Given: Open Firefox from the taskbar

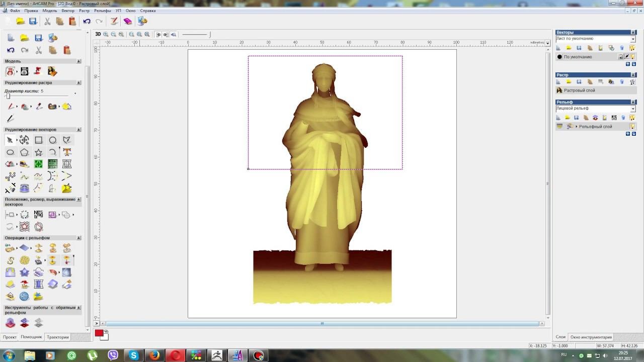Looking at the screenshot, I should coord(154,355).
